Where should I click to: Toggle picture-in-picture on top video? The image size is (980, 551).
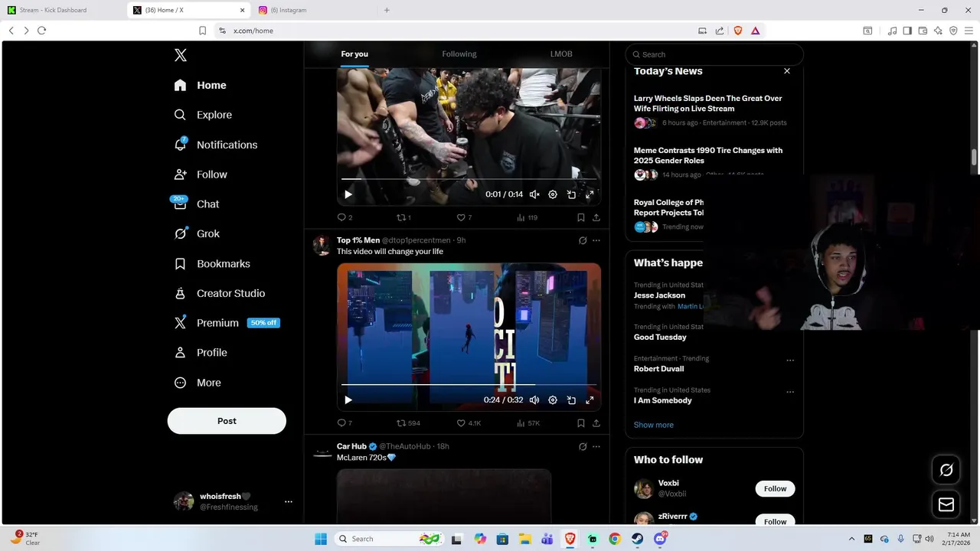pyautogui.click(x=571, y=194)
